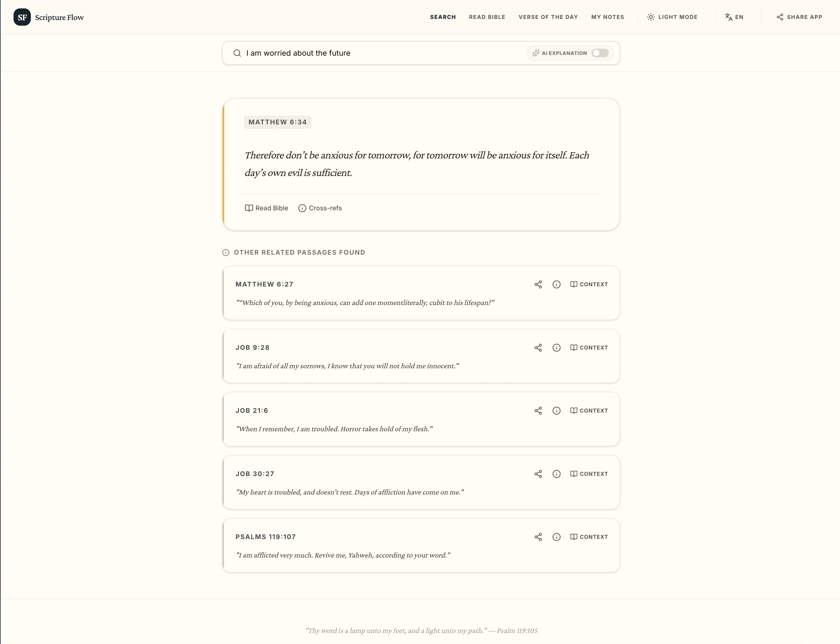Share the Matthew 6:27 passage
Screen dimensions: 840x644
click(x=538, y=284)
